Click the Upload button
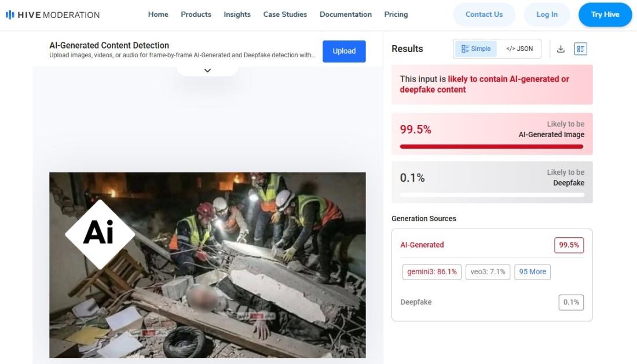Image resolution: width=637 pixels, height=364 pixels. pyautogui.click(x=344, y=52)
